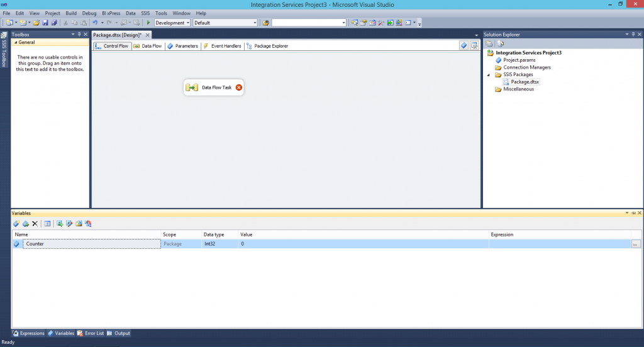Click the Move Variable icon in Variables toolbar

click(25, 223)
